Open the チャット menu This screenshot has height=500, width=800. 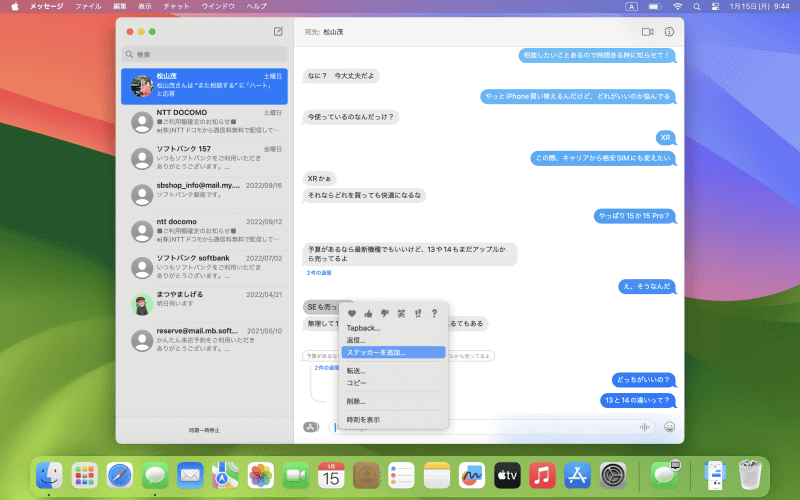[x=177, y=7]
